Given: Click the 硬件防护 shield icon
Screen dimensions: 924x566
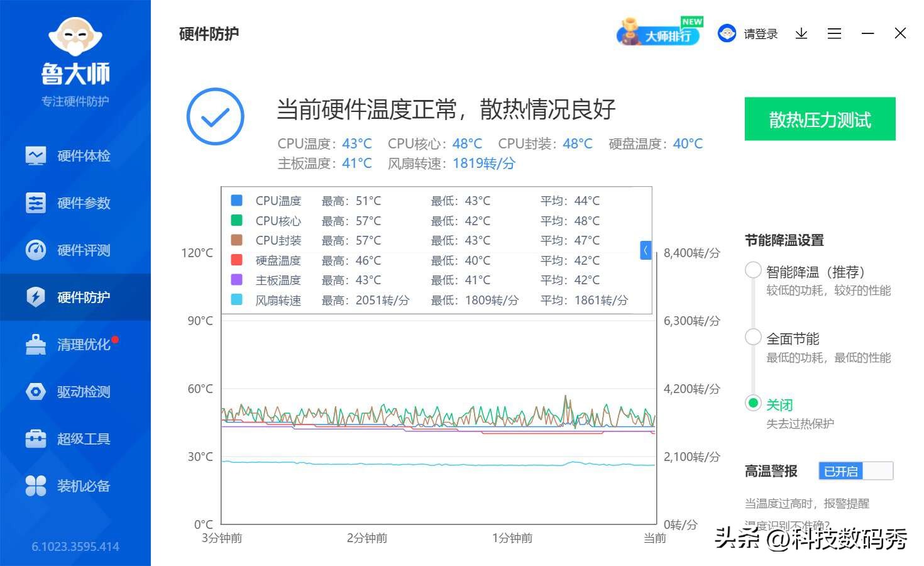Looking at the screenshot, I should (36, 297).
